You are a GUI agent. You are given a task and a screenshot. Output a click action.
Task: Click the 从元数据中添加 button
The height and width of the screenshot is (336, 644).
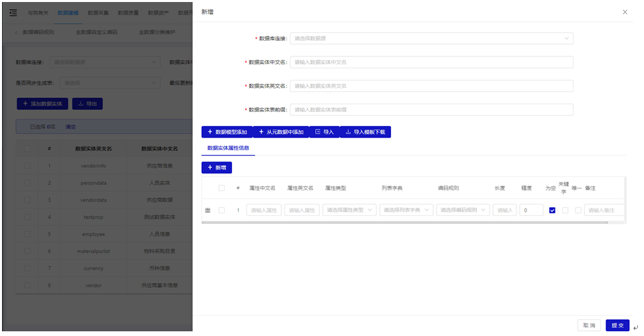[x=281, y=132]
